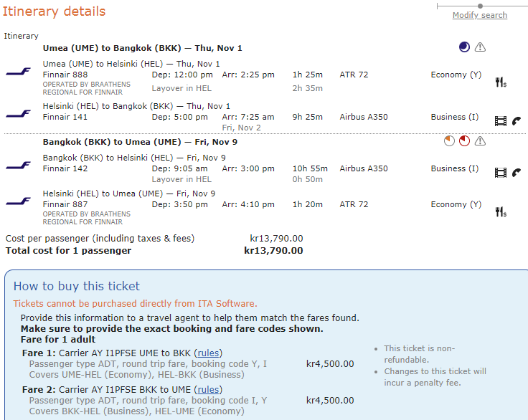Viewport: 528px width, 420px height.
Task: Click the total cost kr13,790.00 amount
Action: point(273,251)
